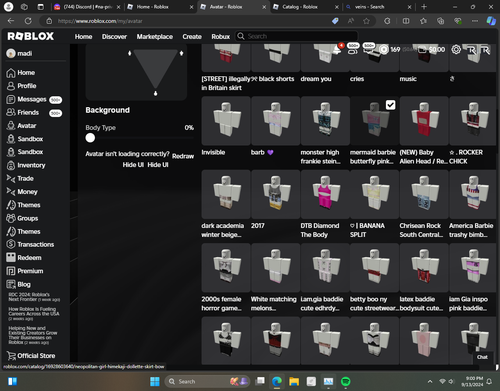The image size is (500, 391).
Task: Open Discover in the top navigation
Action: (x=114, y=36)
